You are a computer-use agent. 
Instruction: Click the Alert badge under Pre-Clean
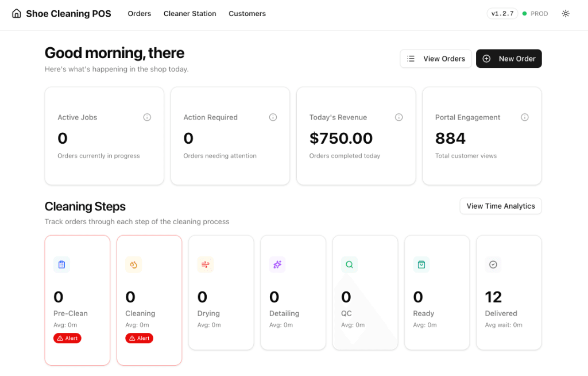coord(67,338)
